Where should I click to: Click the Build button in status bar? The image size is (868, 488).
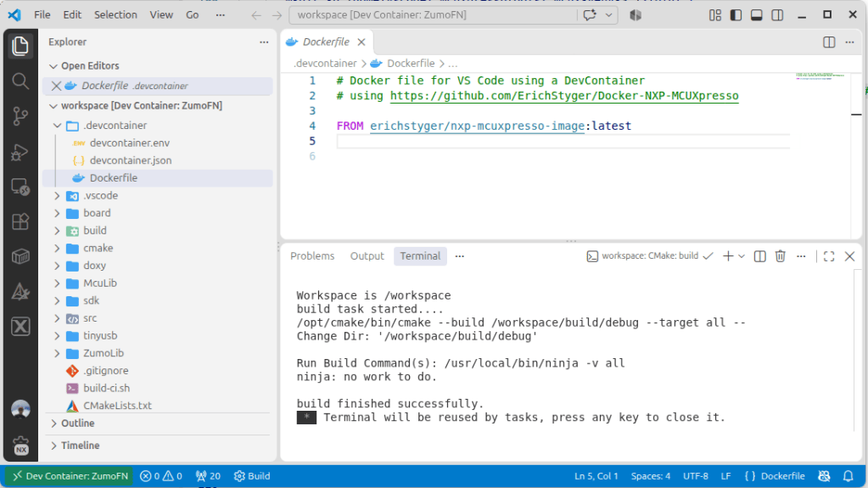pos(253,476)
